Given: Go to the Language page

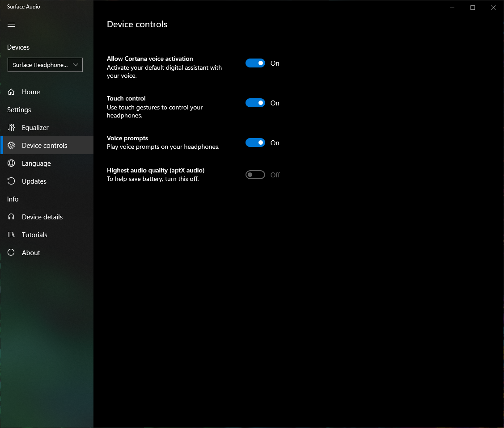Looking at the screenshot, I should coord(36,164).
